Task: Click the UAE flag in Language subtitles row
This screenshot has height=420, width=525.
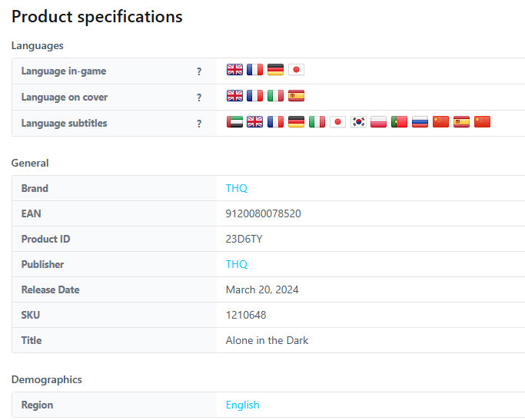Action: coord(234,122)
